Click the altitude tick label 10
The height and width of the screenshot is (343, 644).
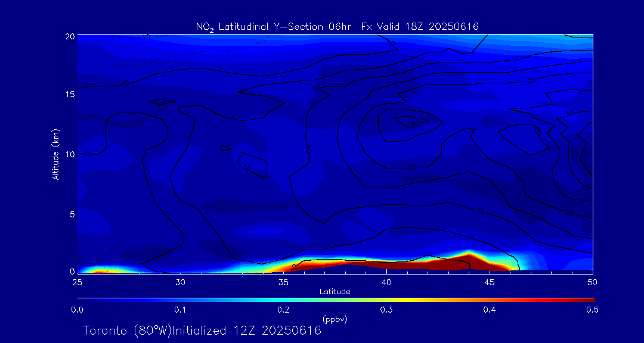pyautogui.click(x=70, y=154)
